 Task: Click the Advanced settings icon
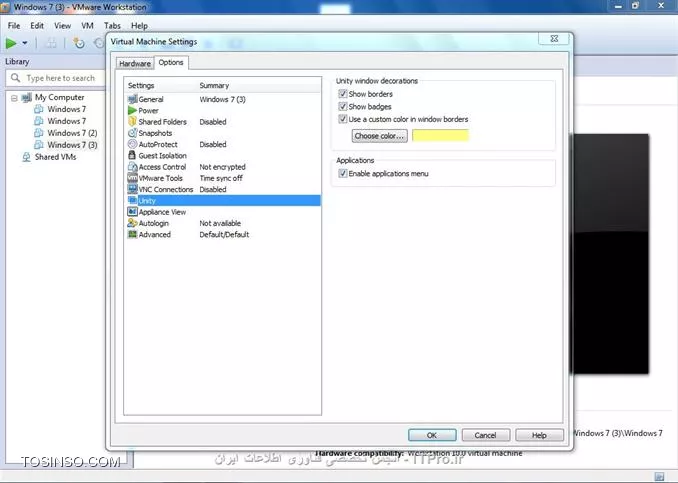132,234
